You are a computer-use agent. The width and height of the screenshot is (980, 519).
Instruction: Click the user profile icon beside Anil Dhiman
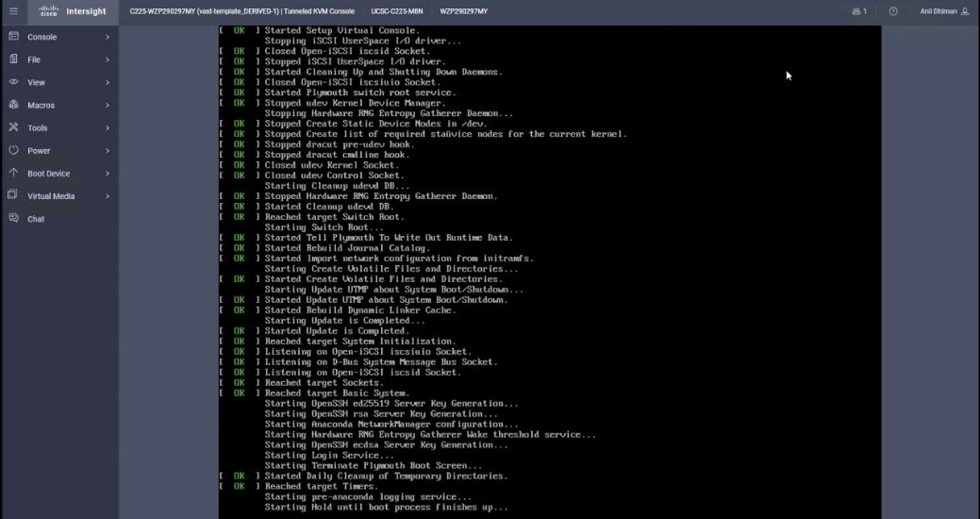(x=965, y=11)
